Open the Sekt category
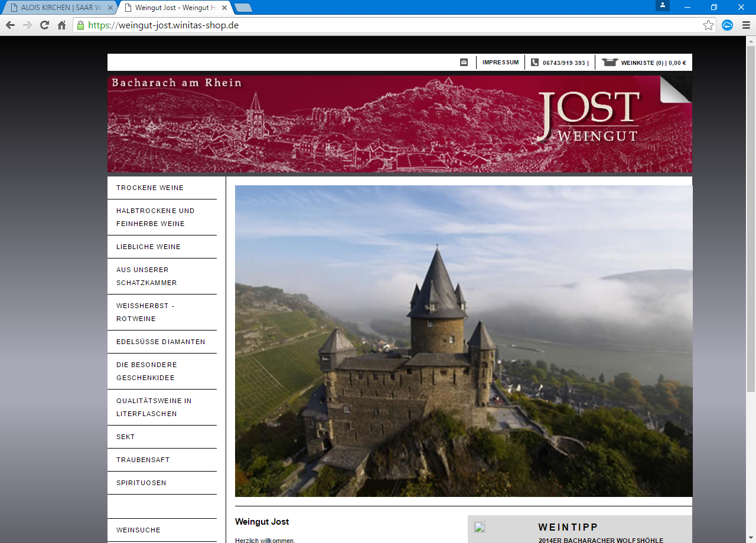This screenshot has height=543, width=756. 126,437
